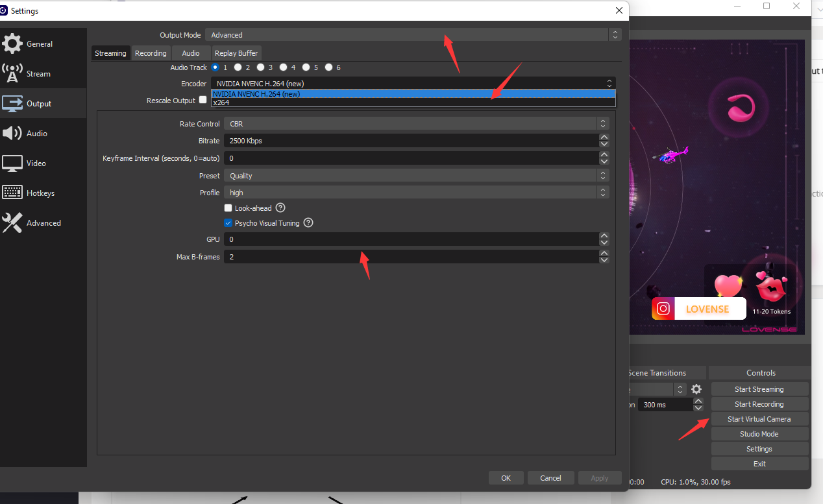
Task: Click the Bitrate input field
Action: [410, 141]
